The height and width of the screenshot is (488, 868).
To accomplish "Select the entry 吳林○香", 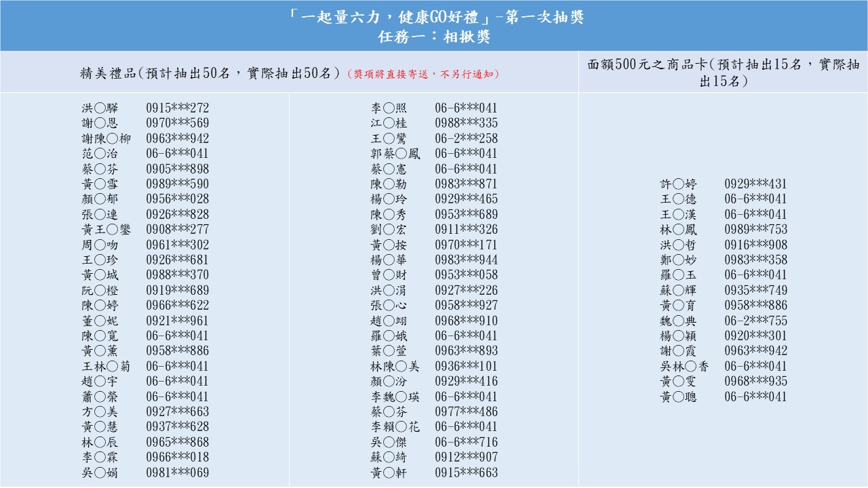I will point(685,366).
